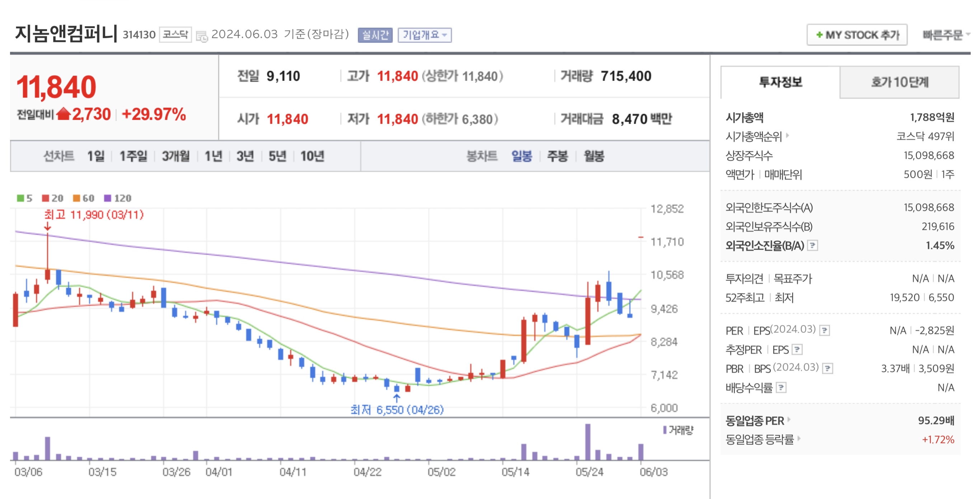
Task: Click the red up-arrow next to 2,730
Action: tap(64, 114)
